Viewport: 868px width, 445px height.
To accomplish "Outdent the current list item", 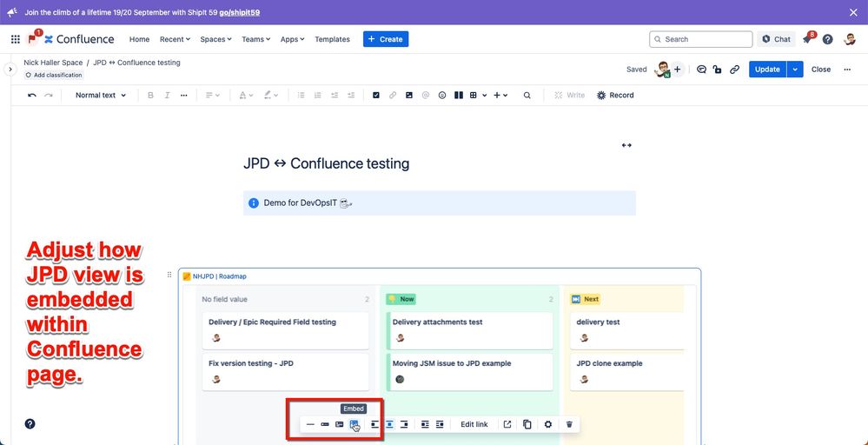I will click(335, 96).
